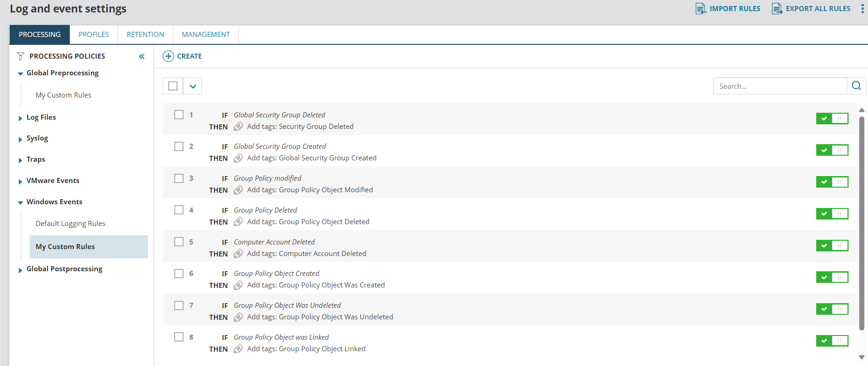Check the box for rule 1
This screenshot has width=868, height=366.
pos(179,115)
